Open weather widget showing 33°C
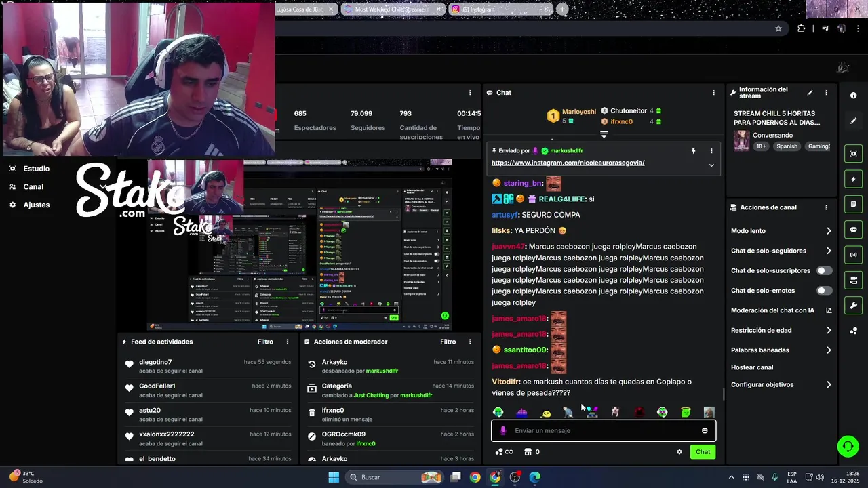The width and height of the screenshot is (868, 488). 26,477
